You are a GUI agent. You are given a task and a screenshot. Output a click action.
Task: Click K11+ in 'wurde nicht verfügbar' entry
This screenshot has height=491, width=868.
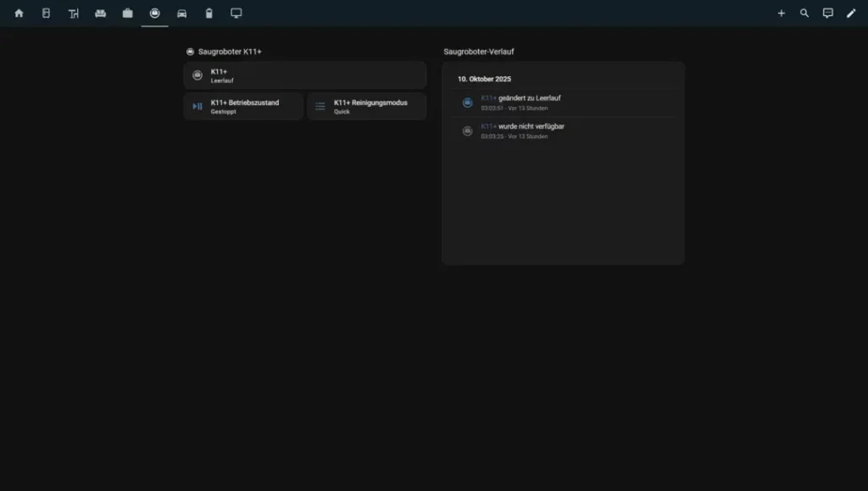tap(488, 126)
